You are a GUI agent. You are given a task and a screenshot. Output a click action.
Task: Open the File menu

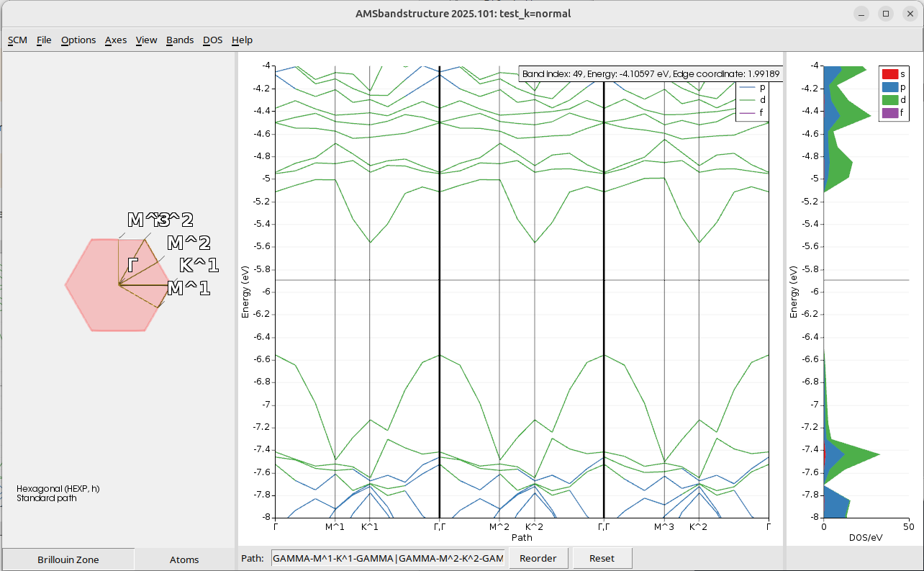(x=44, y=40)
